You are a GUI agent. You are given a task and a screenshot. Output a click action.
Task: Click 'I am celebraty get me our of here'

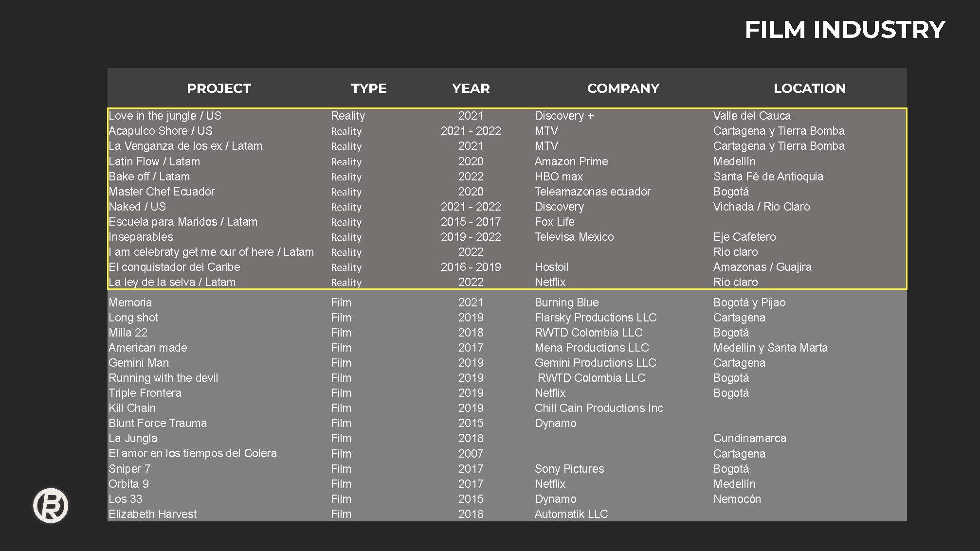[x=191, y=252]
